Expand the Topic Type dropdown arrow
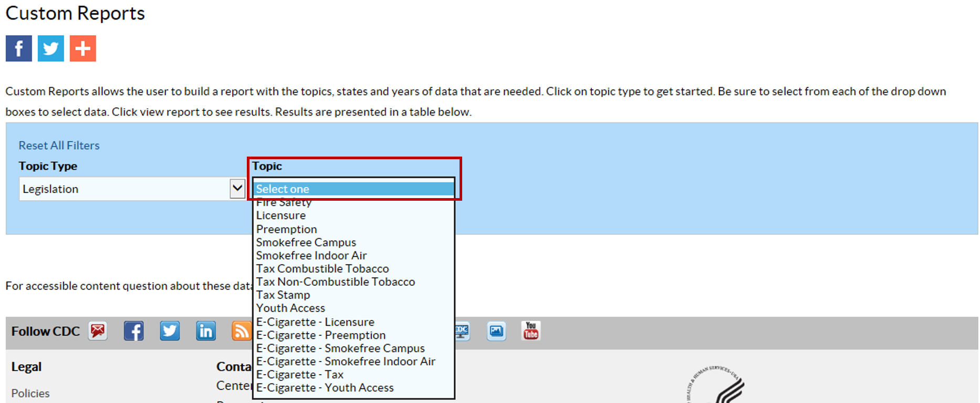 click(x=237, y=188)
